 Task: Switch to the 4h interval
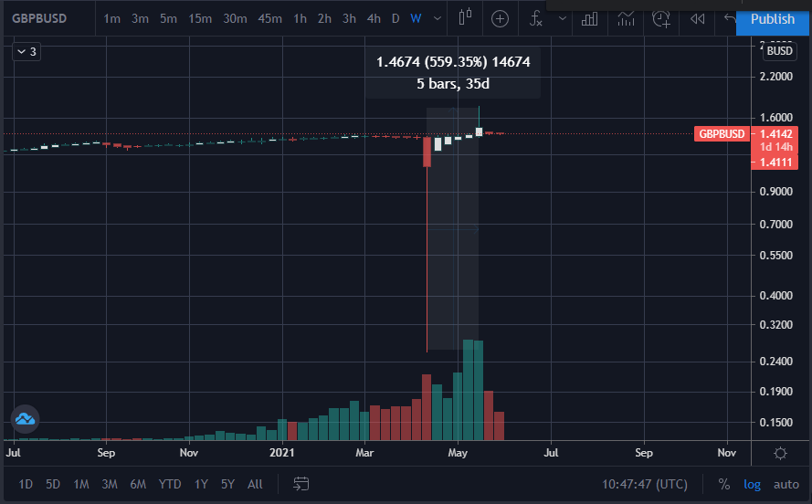click(x=374, y=18)
